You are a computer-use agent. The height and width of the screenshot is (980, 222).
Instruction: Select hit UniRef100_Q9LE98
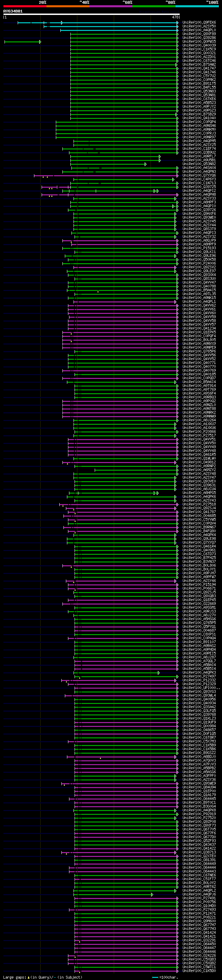(199, 539)
